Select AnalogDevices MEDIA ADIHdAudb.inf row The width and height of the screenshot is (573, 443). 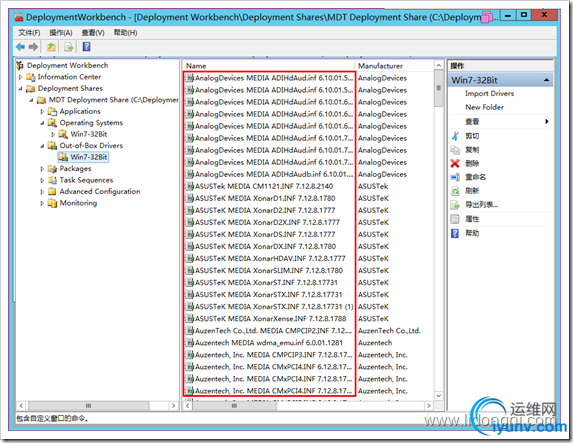[274, 174]
